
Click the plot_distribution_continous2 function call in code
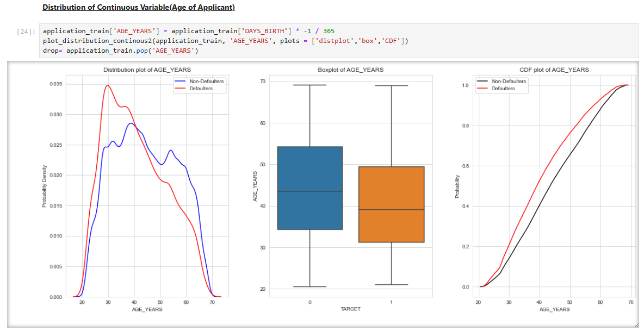pos(98,41)
